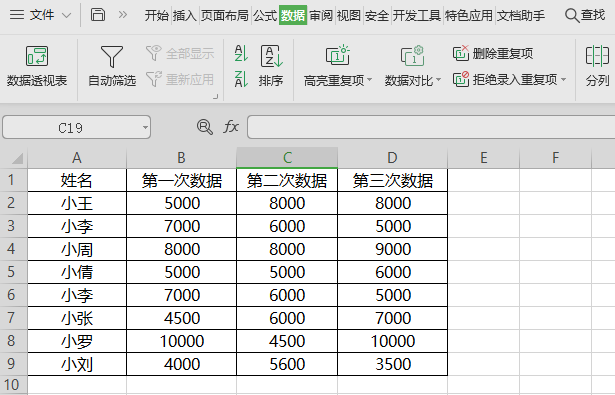Click the 第三次数据 header cell
615x395 pixels.
click(392, 180)
